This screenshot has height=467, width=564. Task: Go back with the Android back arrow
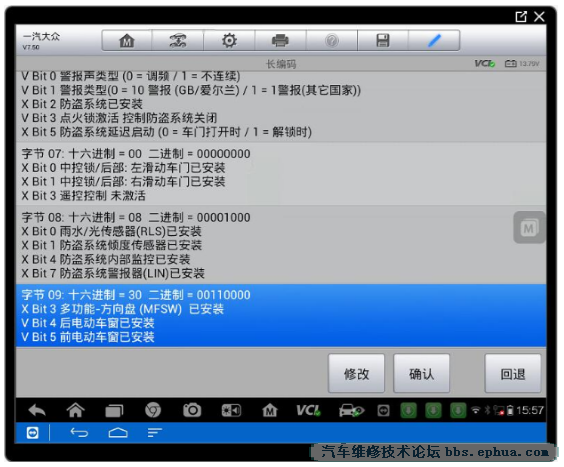click(x=37, y=410)
